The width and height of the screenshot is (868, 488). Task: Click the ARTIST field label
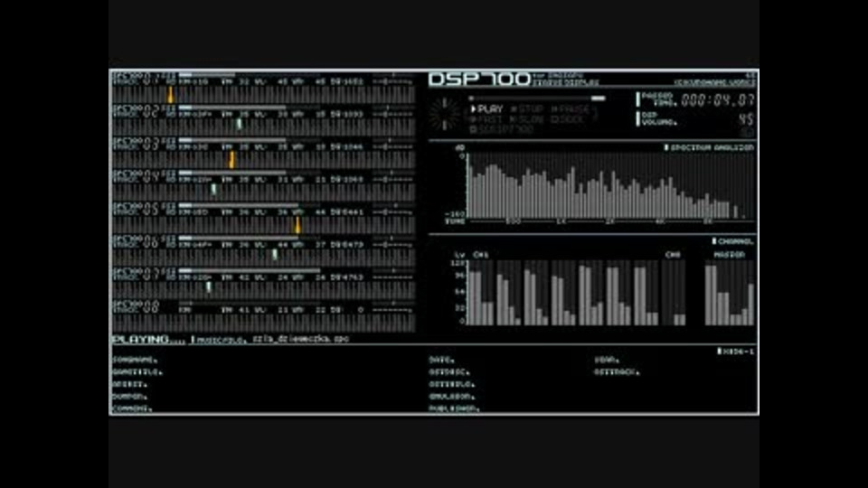tap(129, 384)
